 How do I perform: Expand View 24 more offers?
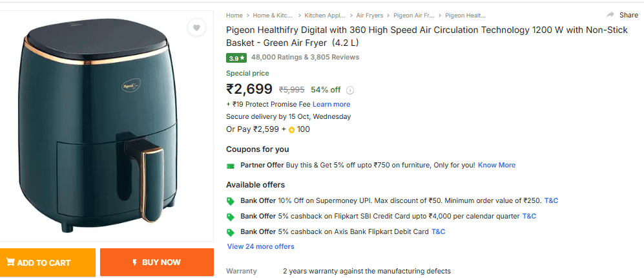tap(260, 246)
